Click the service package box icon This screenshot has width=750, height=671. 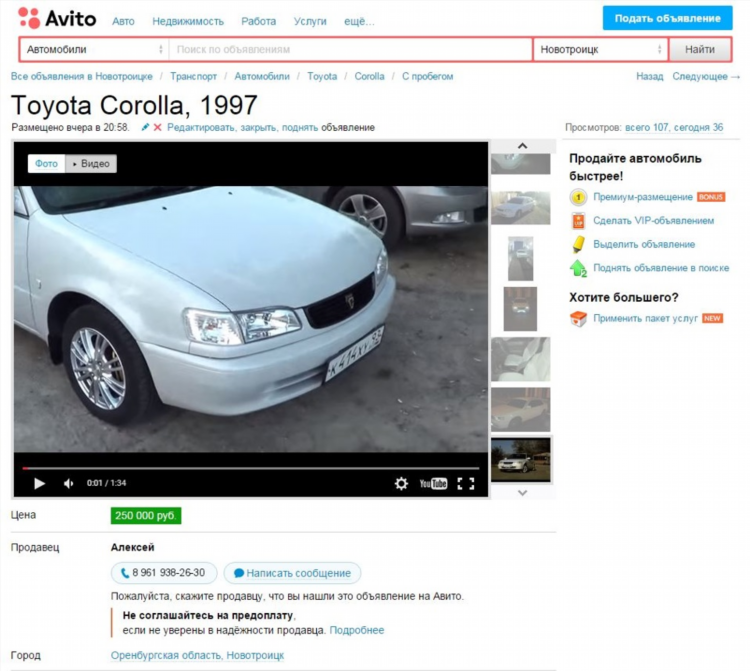point(578,319)
